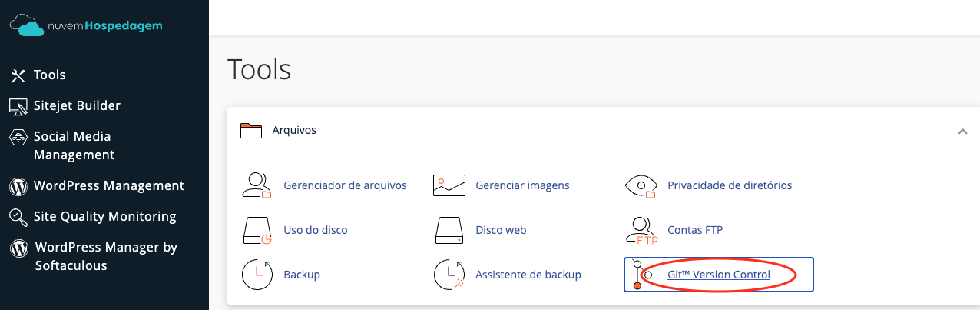Screen dimensions: 980x310
Task: Click the Privacidade de diretórios eye icon
Action: [641, 185]
